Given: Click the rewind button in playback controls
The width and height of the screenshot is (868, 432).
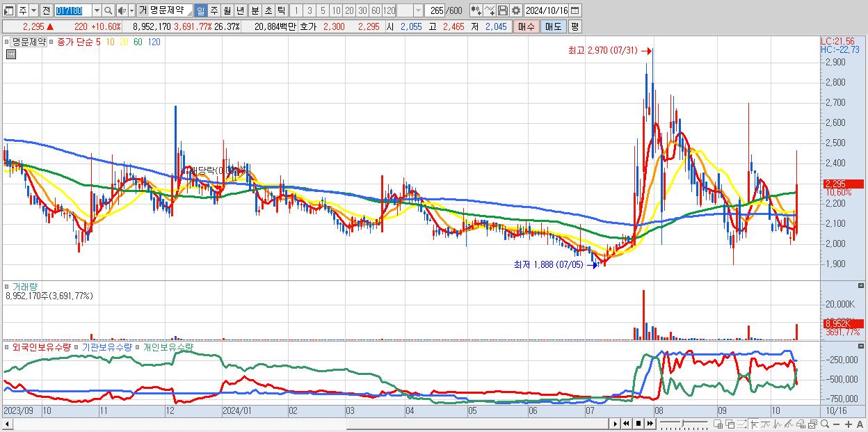Looking at the screenshot, I should tap(626, 424).
